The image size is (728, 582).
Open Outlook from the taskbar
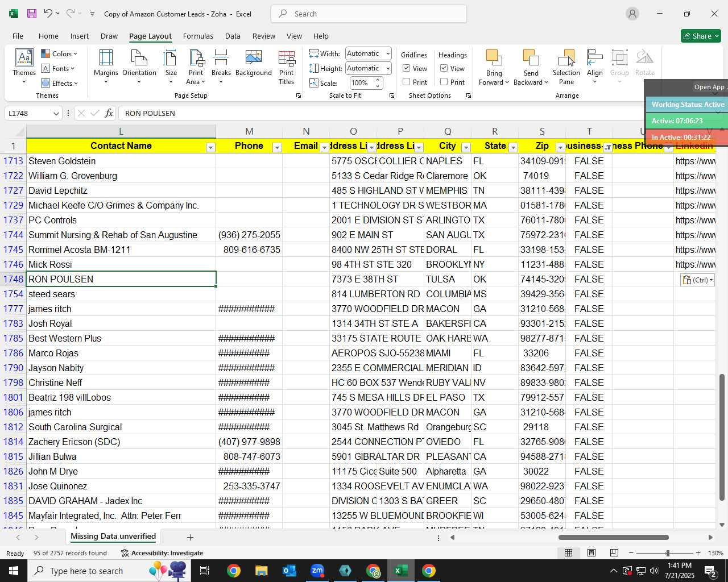289,571
